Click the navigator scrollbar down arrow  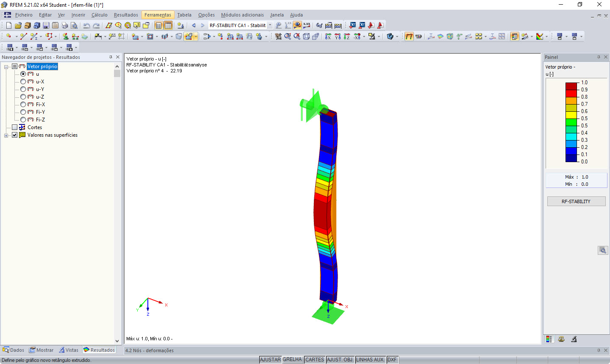(x=117, y=341)
